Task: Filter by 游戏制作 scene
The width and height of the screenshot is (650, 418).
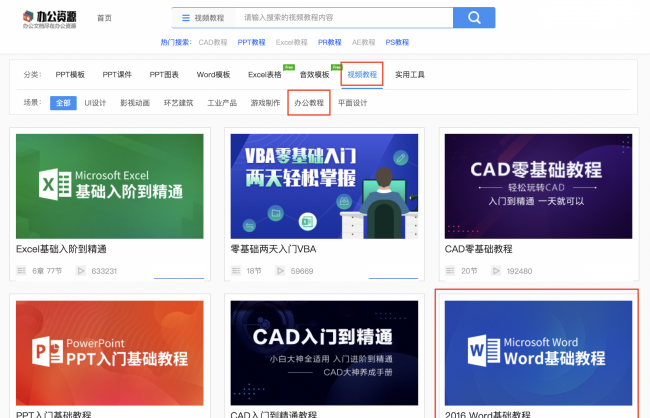Action: tap(265, 103)
